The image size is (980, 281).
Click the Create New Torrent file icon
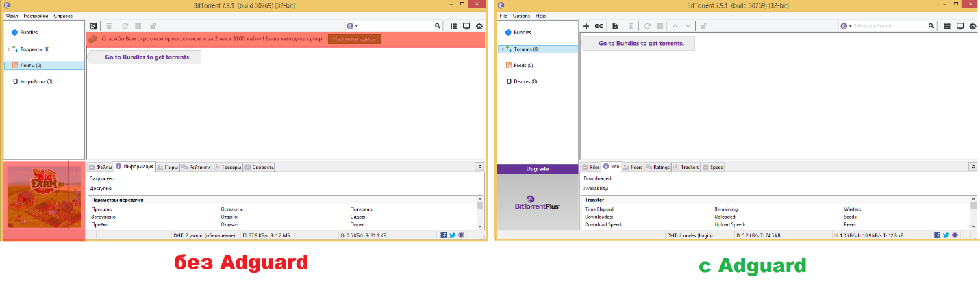click(615, 26)
